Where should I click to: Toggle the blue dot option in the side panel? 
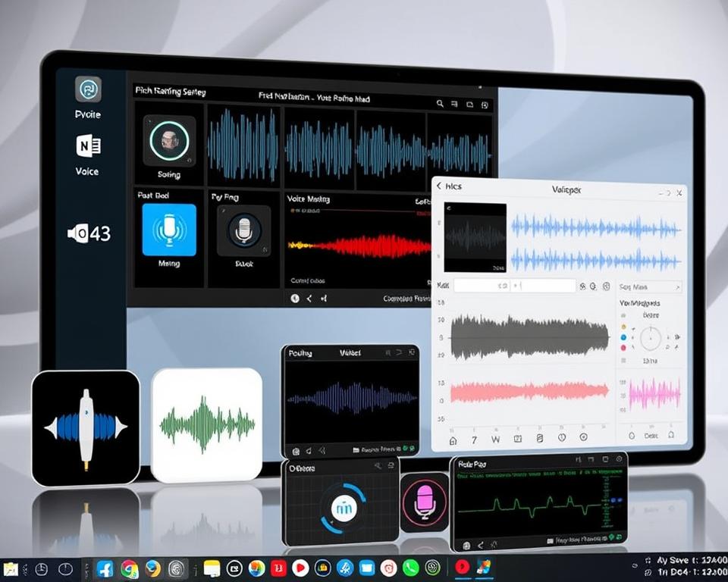pyautogui.click(x=623, y=337)
